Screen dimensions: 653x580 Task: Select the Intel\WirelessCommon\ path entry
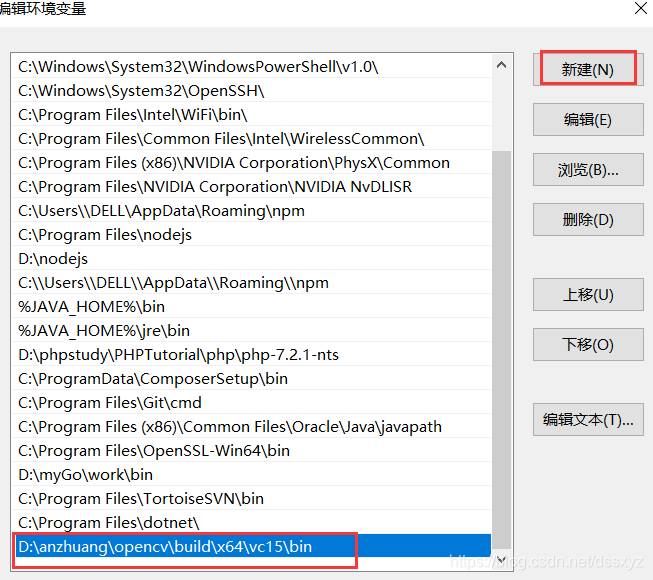tap(252, 139)
